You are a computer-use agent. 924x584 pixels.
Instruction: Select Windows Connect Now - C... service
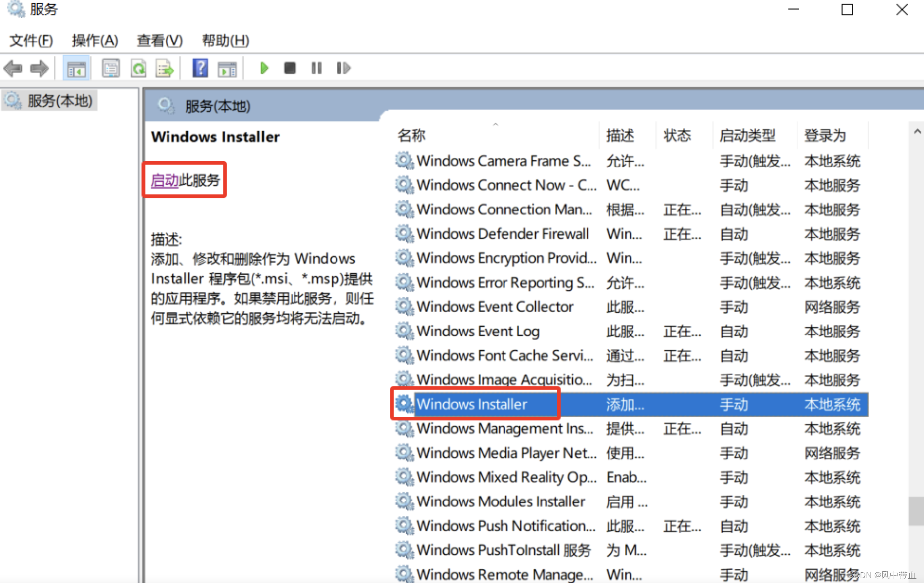pos(631,185)
